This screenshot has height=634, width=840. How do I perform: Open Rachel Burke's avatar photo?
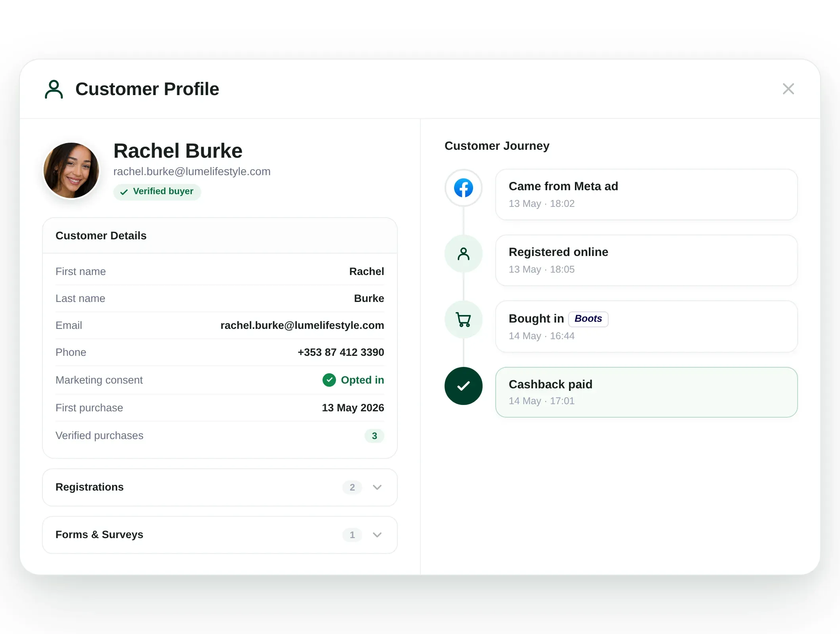[71, 170]
